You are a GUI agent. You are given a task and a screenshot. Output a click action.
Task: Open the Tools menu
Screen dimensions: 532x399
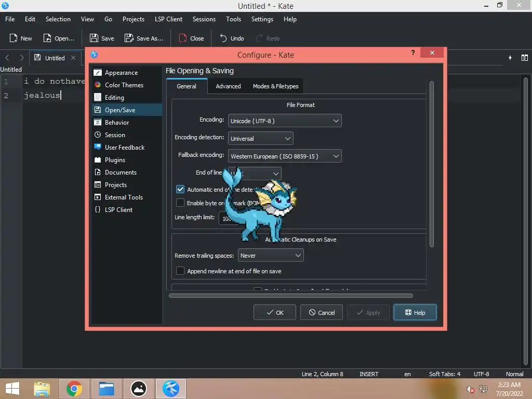point(233,19)
